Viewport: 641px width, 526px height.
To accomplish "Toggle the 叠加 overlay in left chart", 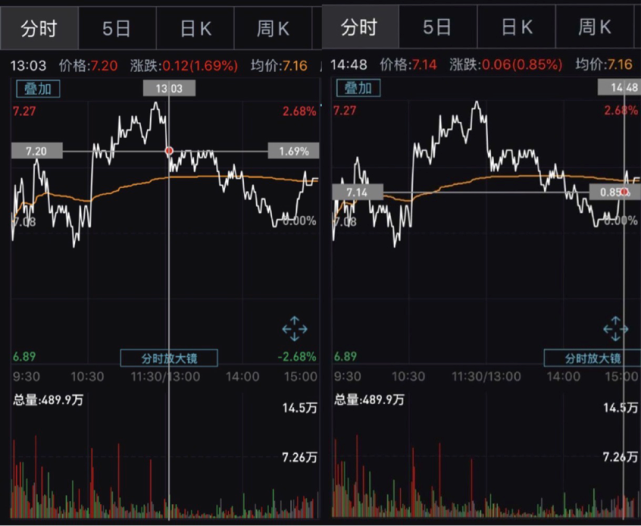I will point(38,89).
